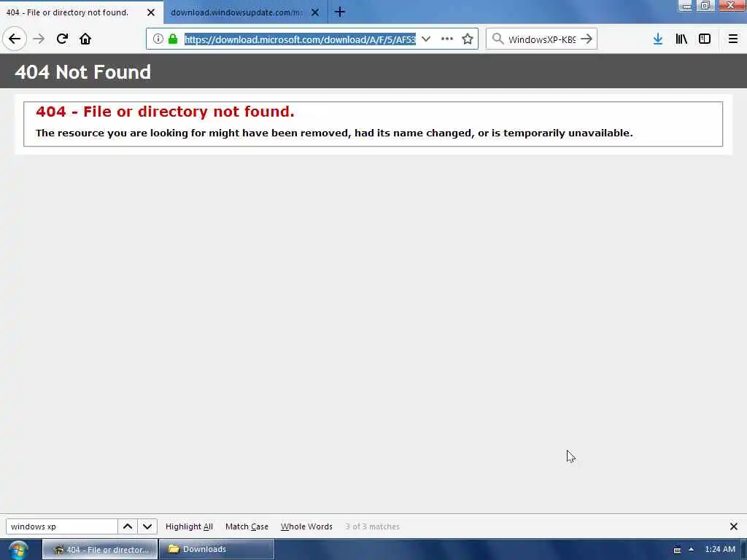The image size is (747, 560).
Task: Open Downloads folder from taskbar
Action: coord(217,550)
